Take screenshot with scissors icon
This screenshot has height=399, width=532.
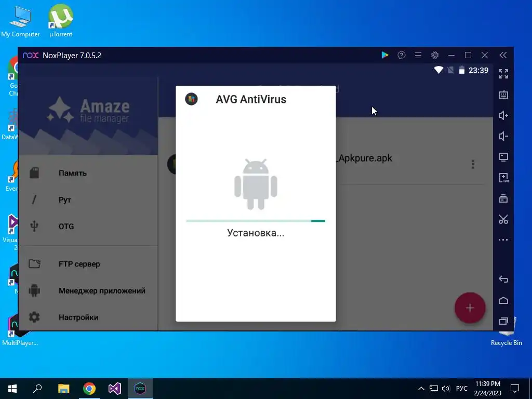503,219
